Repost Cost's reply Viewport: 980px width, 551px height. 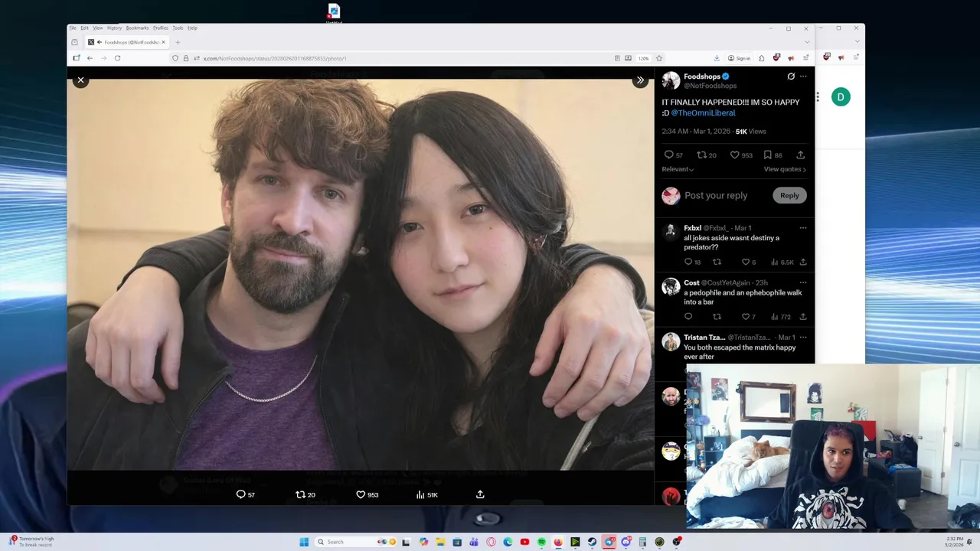(717, 317)
